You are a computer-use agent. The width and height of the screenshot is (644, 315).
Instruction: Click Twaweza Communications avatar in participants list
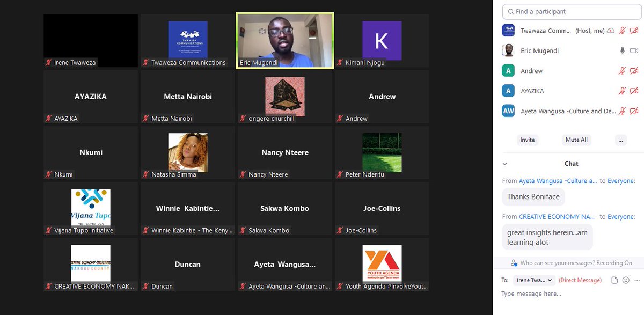[508, 31]
